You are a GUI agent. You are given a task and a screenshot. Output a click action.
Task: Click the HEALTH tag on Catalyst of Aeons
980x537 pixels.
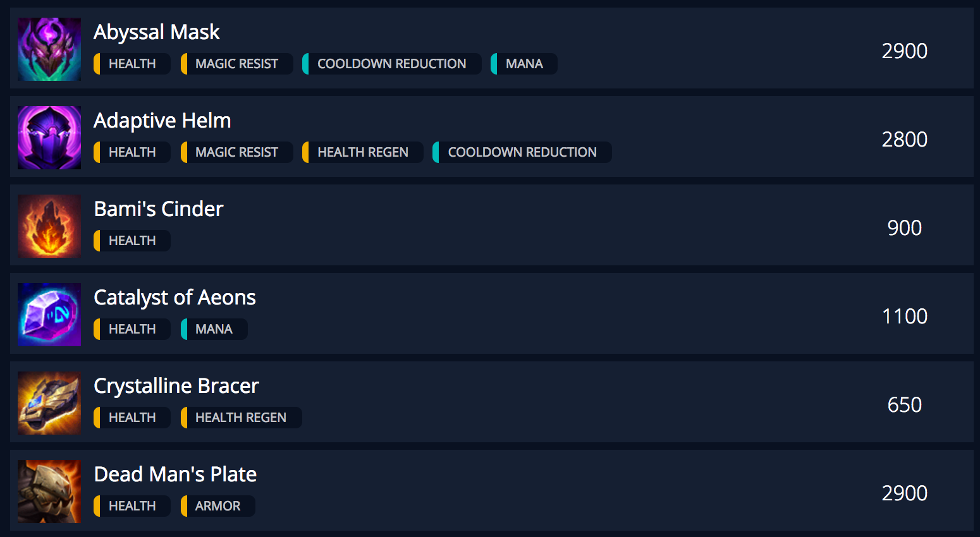(x=132, y=329)
